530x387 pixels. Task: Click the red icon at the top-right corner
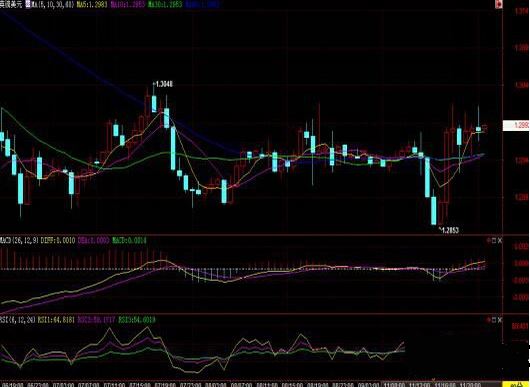[x=499, y=4]
